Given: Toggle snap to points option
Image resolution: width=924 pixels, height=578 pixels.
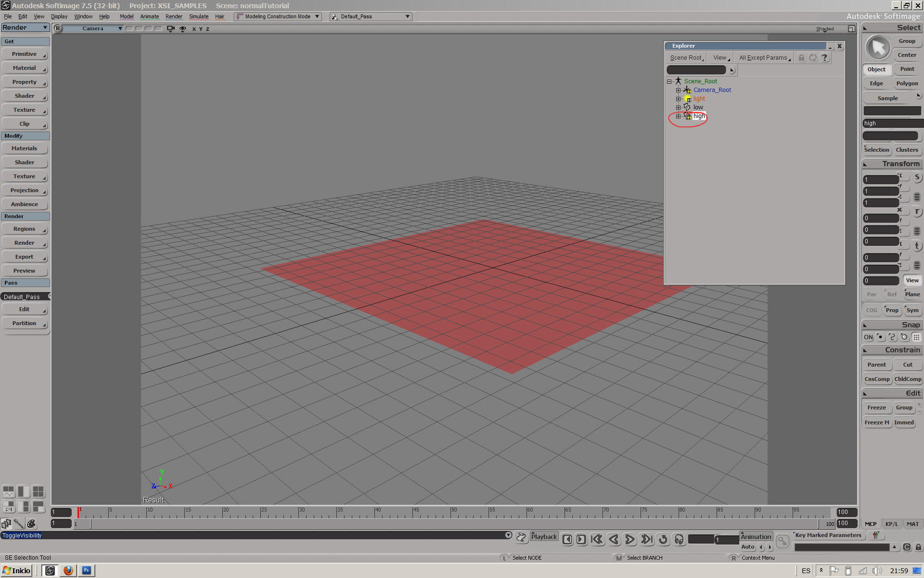Looking at the screenshot, I should [880, 337].
